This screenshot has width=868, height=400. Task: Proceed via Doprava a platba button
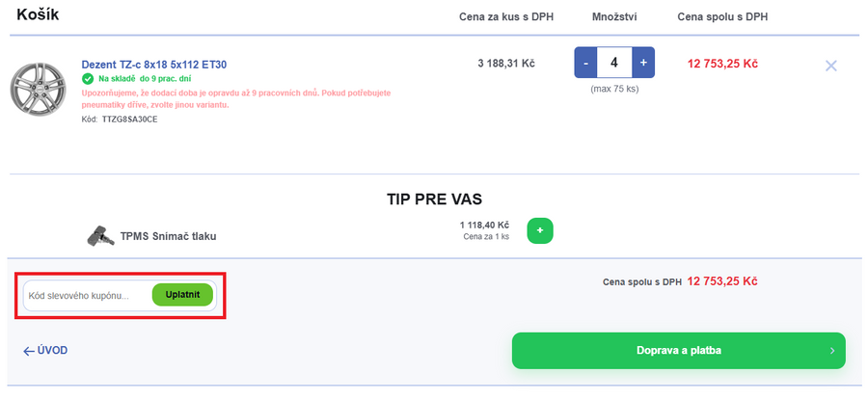click(x=678, y=351)
